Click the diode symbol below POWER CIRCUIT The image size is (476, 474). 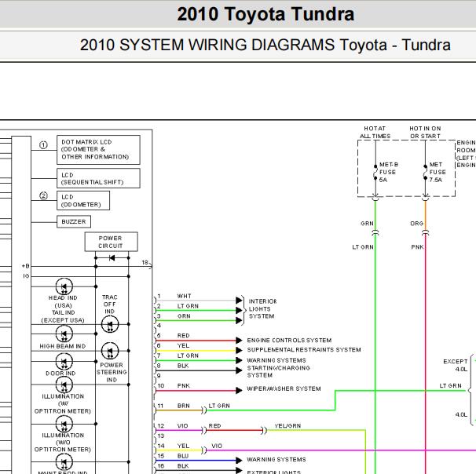(112, 258)
